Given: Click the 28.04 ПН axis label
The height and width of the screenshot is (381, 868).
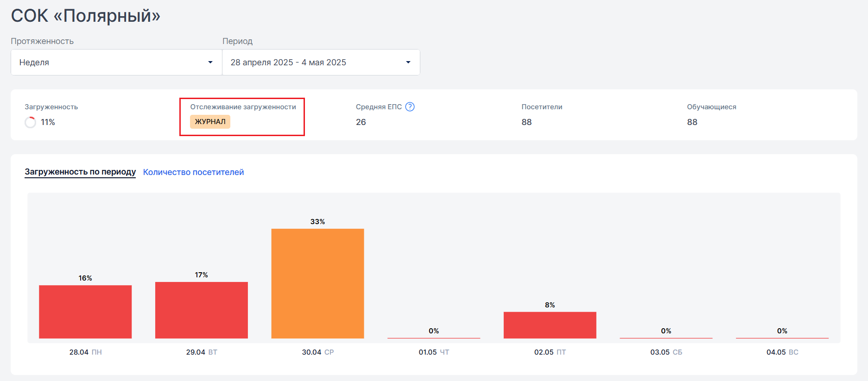Looking at the screenshot, I should [86, 352].
